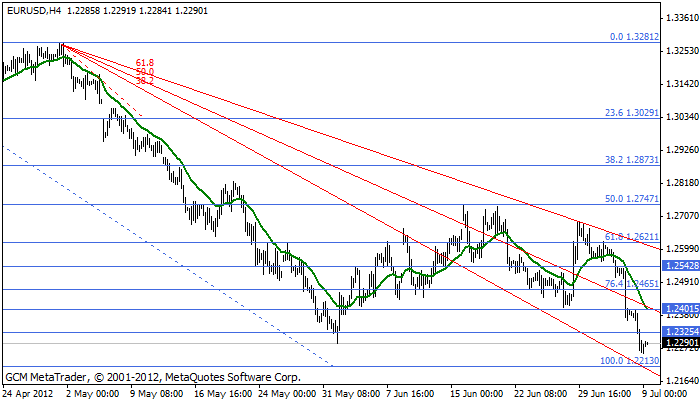Click the red fan label 61.8
Screen dimensions: 700x402
(x=145, y=63)
